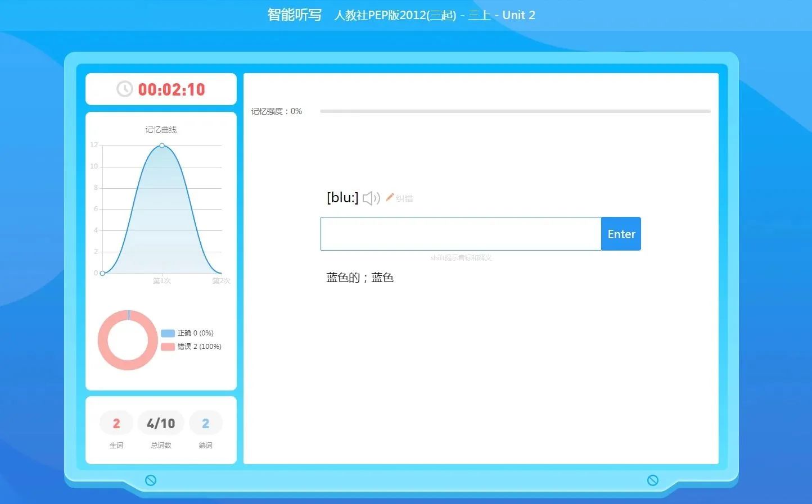The width and height of the screenshot is (812, 504).
Task: Click the 智能听写 title
Action: [x=294, y=15]
